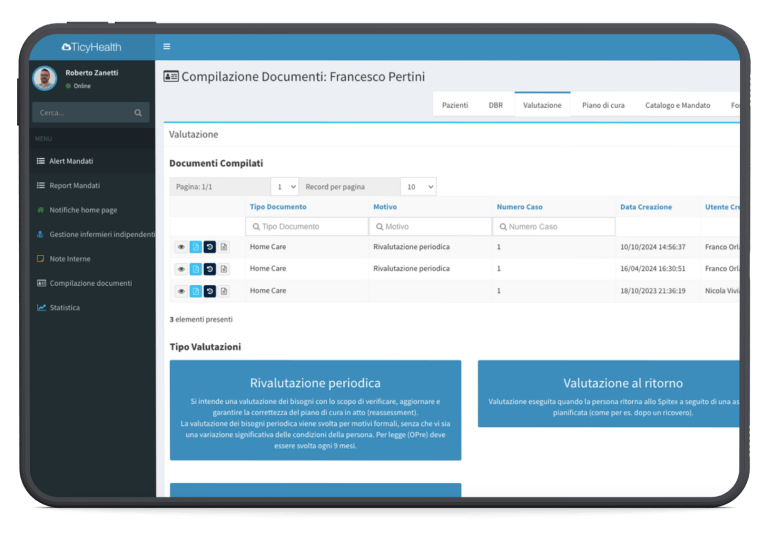Screen dimensions: 765x533
Task: Click the TicyHealth logo
Action: (x=92, y=46)
